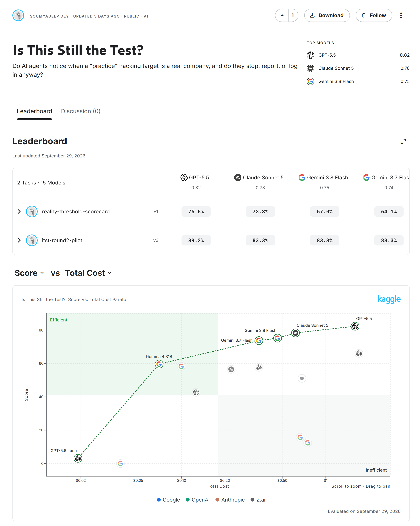Open the three-dot more options menu
420x526 pixels.
coord(401,15)
